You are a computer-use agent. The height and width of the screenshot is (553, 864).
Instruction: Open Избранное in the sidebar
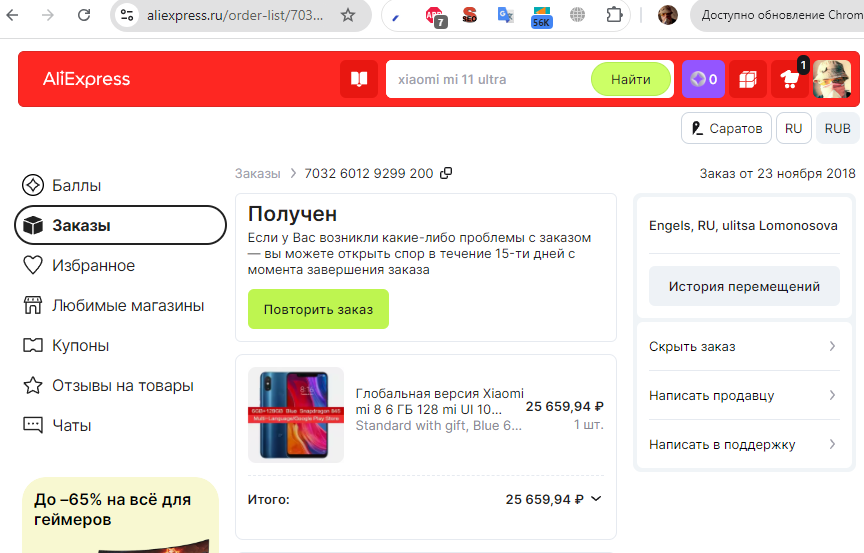click(79, 265)
